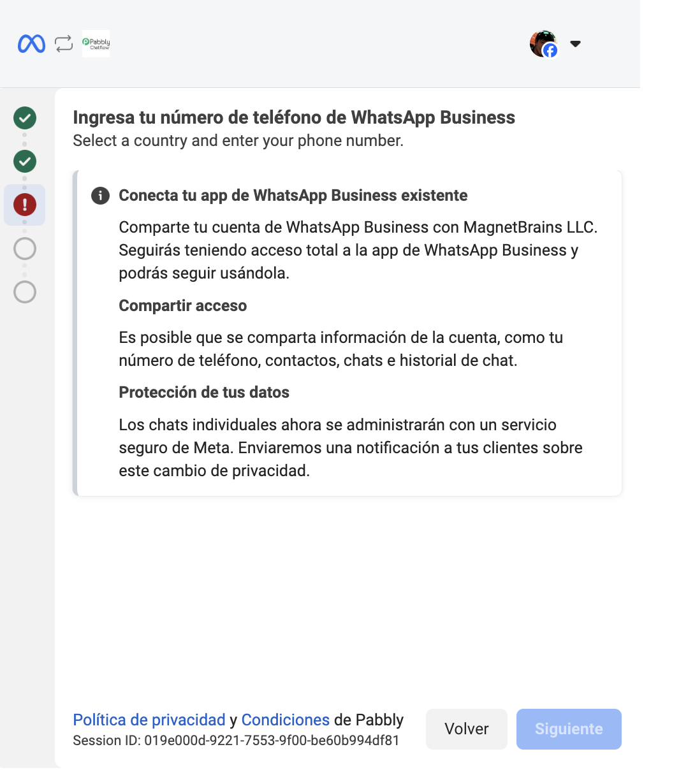
Task: Open the Facebook profile avatar
Action: [x=543, y=44]
